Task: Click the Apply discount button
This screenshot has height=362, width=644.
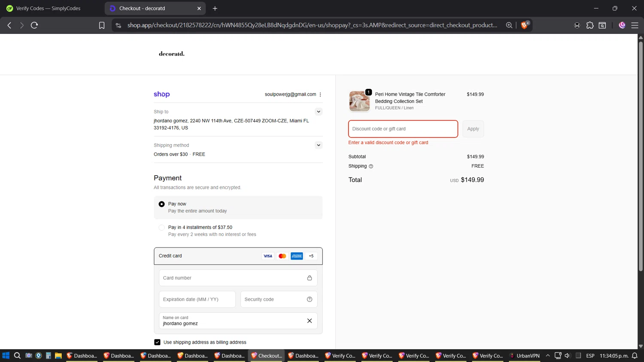Action: tap(473, 129)
